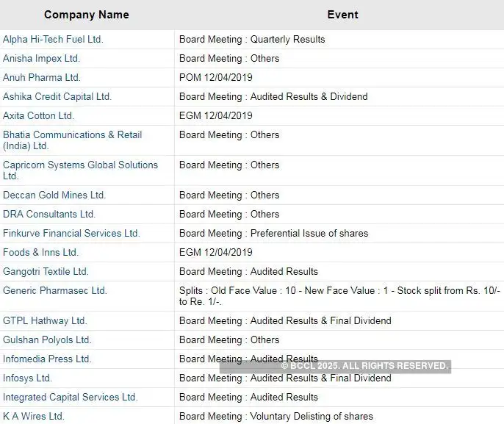
Task: Open Generic Pharmasec Ltd. company link
Action: [55, 290]
